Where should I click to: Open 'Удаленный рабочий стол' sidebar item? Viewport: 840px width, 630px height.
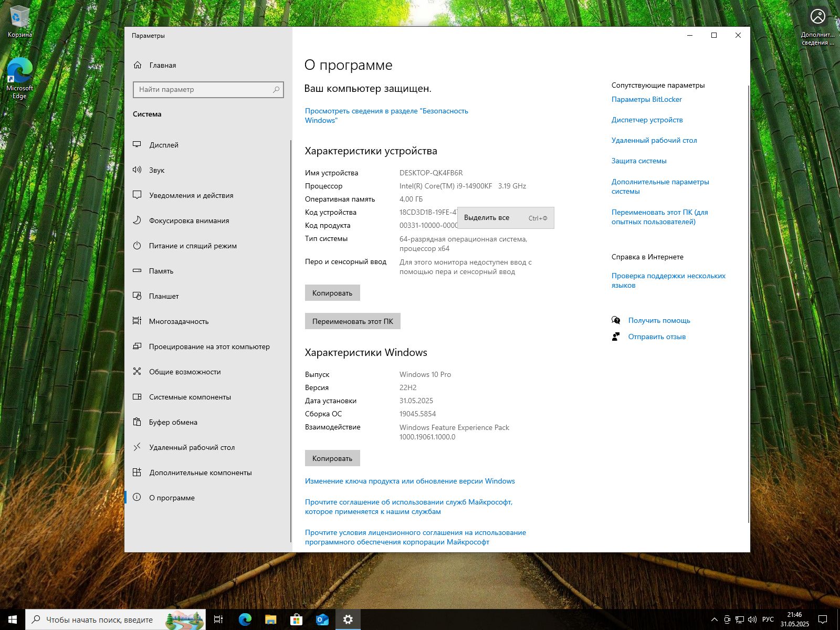coord(207,447)
